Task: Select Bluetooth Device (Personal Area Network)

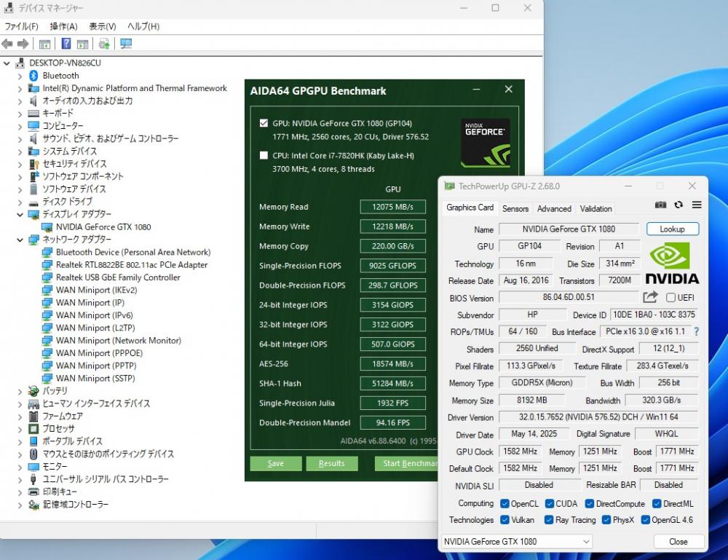Action: pos(133,253)
